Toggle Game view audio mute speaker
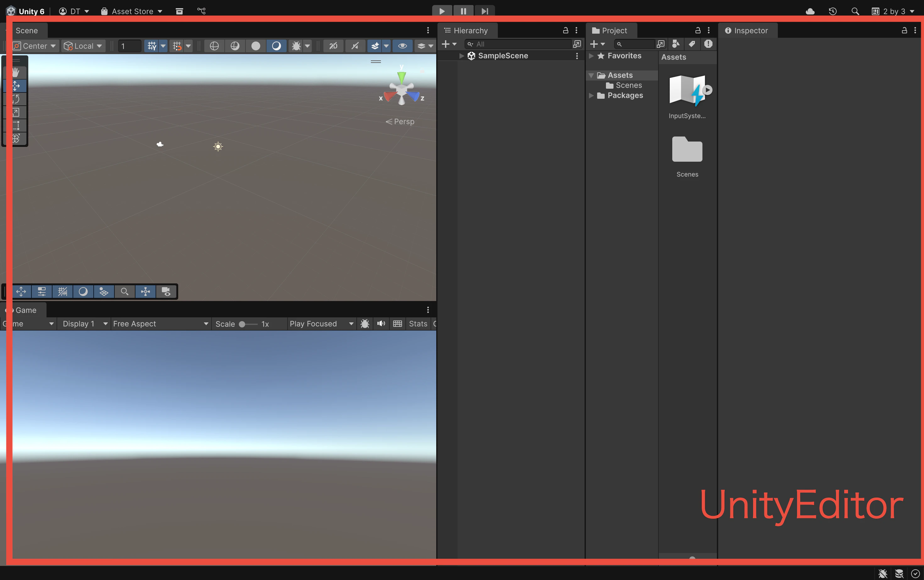Screen dimensions: 924x580 click(381, 324)
